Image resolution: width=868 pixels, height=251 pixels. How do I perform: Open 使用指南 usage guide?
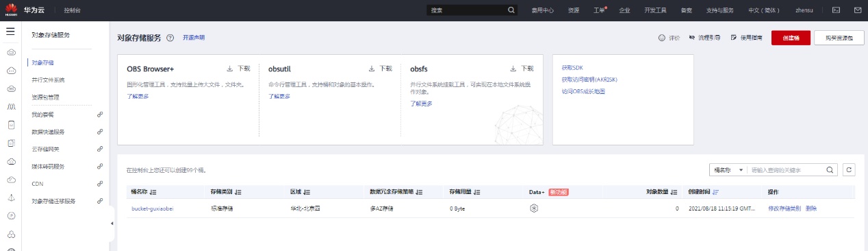(746, 38)
